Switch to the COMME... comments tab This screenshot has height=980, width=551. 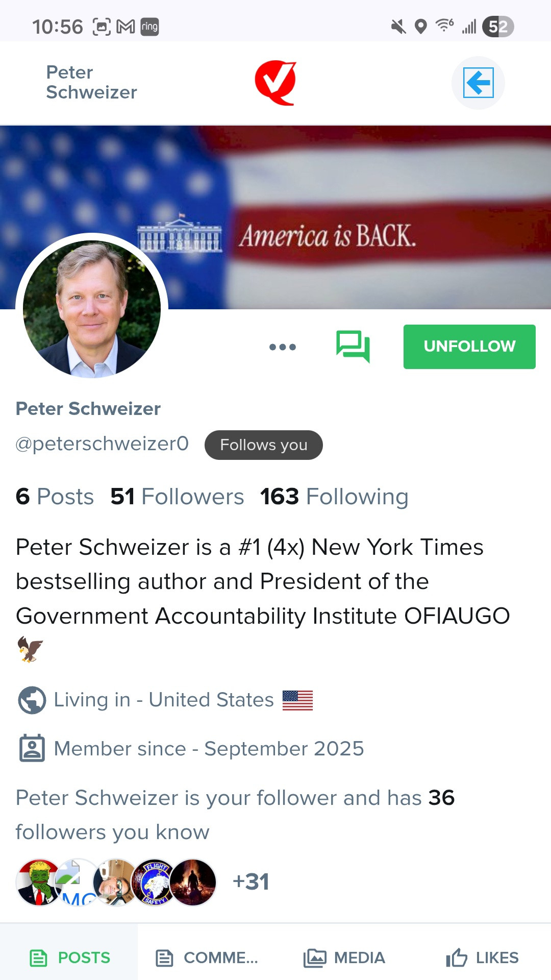(207, 958)
